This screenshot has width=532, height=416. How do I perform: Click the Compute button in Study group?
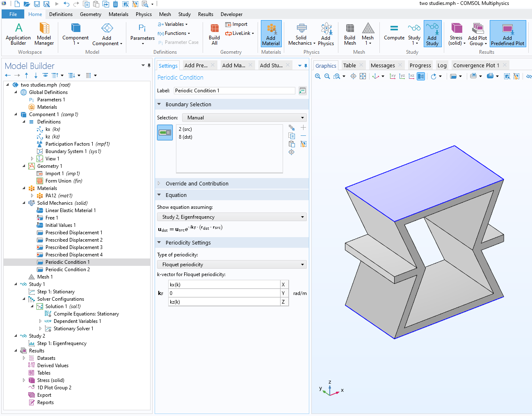coord(394,33)
